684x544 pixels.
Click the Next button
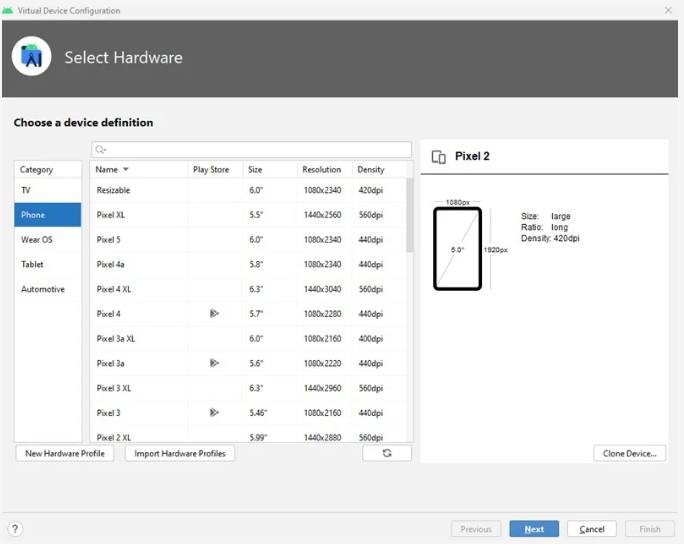tap(534, 529)
